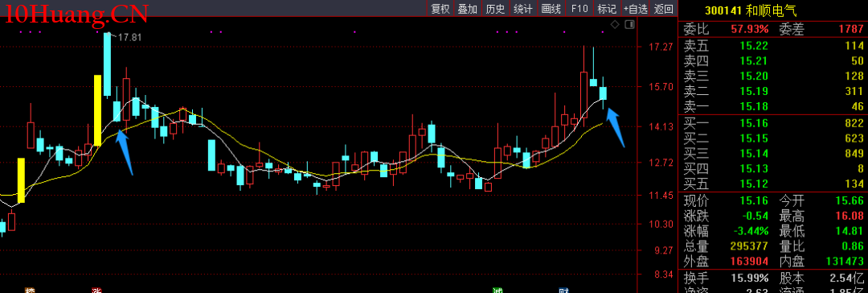Click the red 涨 marker icon at chart bottom

96,291
